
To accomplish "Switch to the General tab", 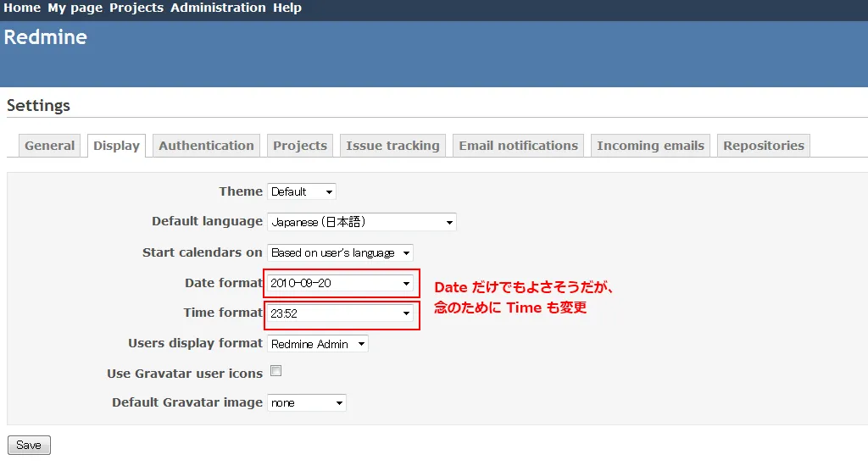I will coord(49,146).
